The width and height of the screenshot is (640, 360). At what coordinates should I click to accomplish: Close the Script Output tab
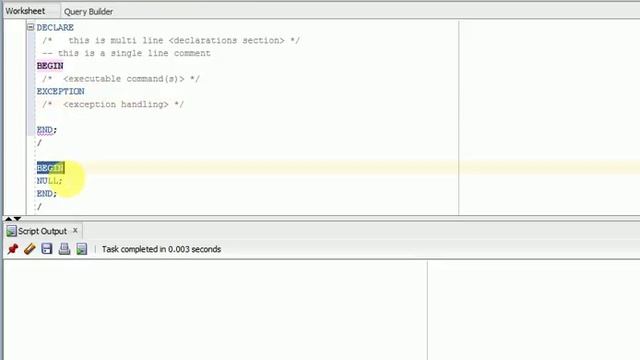coord(75,231)
